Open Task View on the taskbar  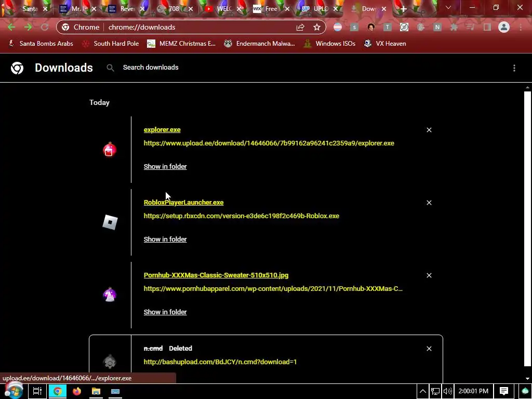37,391
